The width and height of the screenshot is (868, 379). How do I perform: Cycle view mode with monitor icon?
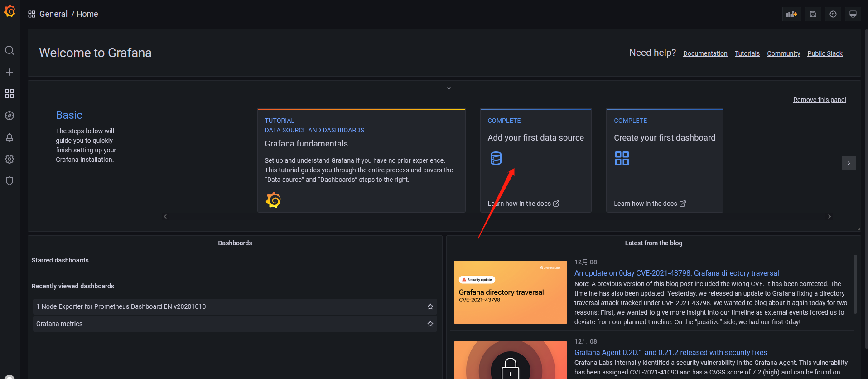(x=853, y=14)
